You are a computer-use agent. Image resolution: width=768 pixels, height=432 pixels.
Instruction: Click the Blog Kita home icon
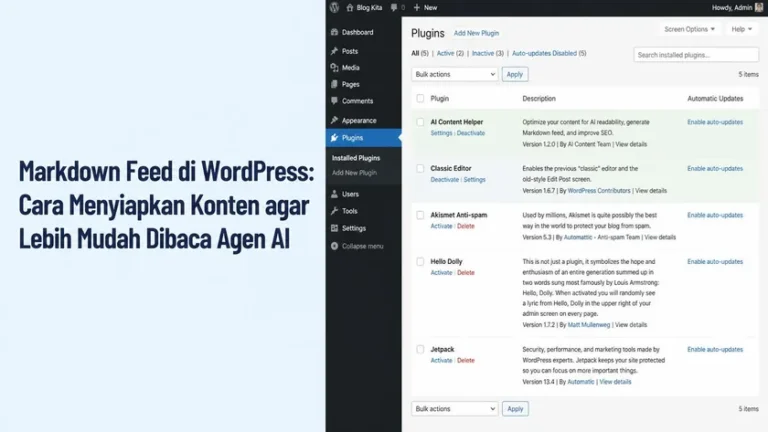click(x=350, y=7)
